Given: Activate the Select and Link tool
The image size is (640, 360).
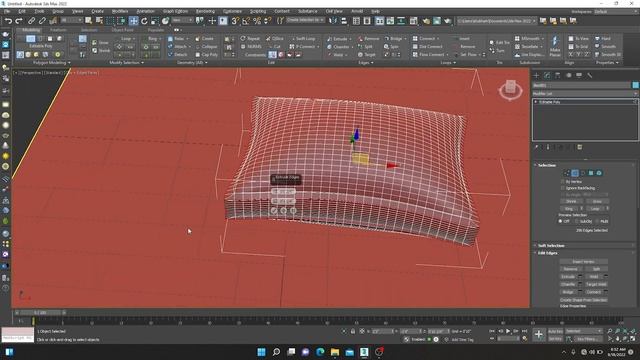Looking at the screenshot, I should [31, 21].
